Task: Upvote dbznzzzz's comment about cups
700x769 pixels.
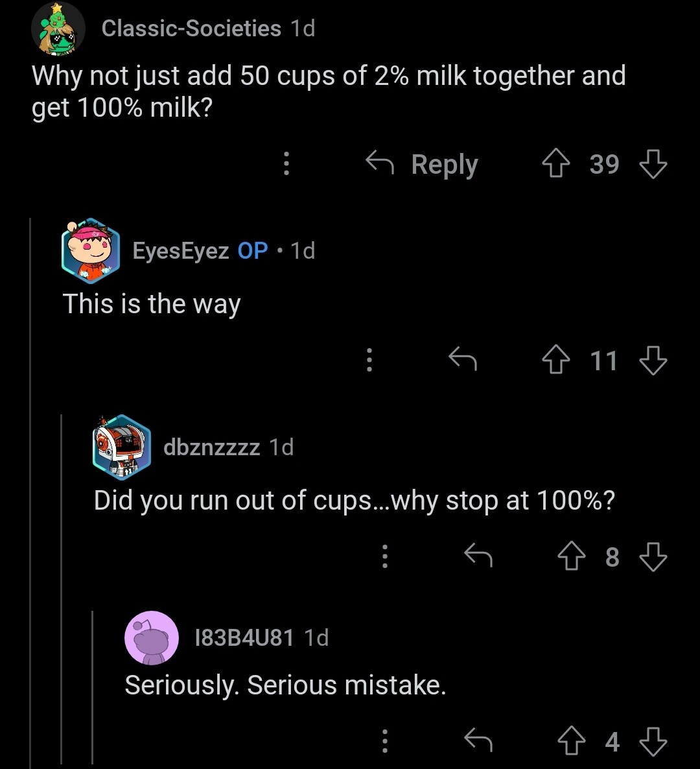Action: pos(571,557)
